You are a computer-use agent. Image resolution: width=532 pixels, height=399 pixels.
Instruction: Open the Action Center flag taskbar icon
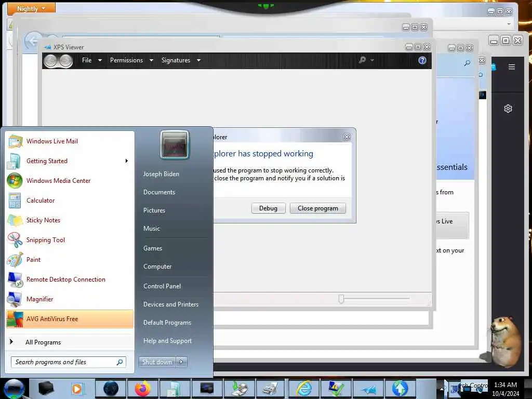(336, 388)
